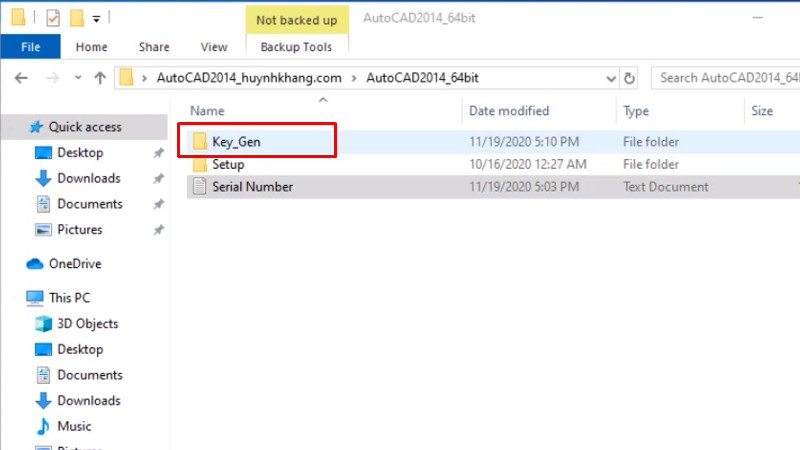Open OneDrive in the navigation pane
Image resolution: width=800 pixels, height=450 pixels.
tap(75, 264)
